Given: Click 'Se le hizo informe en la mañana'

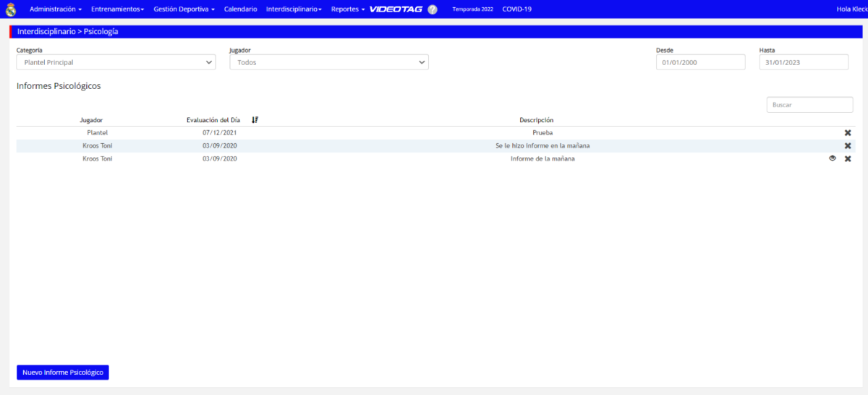Looking at the screenshot, I should coord(542,146).
